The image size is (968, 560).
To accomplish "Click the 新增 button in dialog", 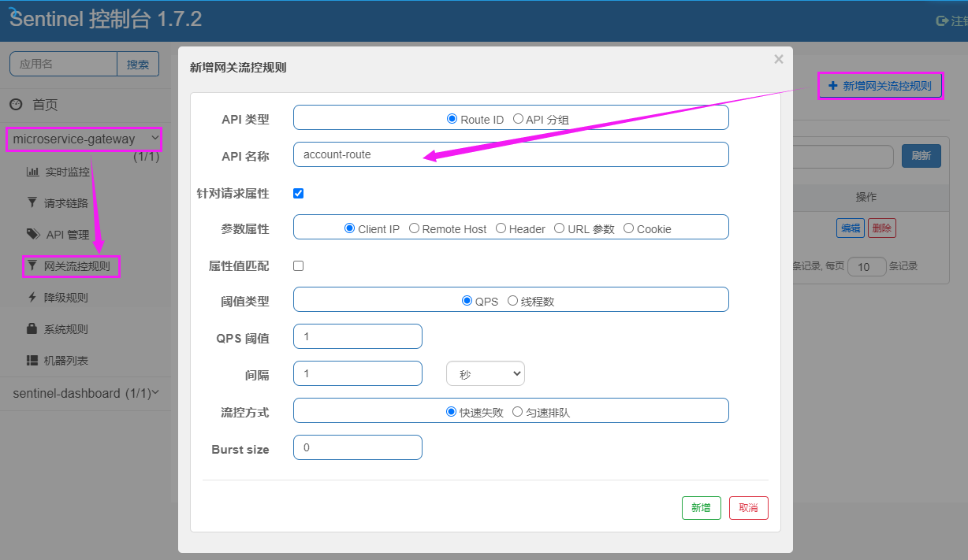I will tap(702, 508).
